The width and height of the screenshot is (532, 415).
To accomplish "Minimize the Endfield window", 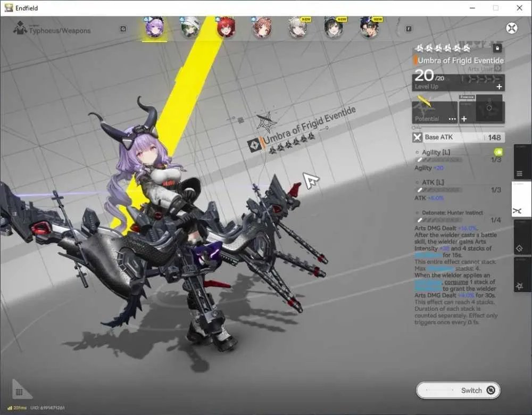I will (472, 8).
